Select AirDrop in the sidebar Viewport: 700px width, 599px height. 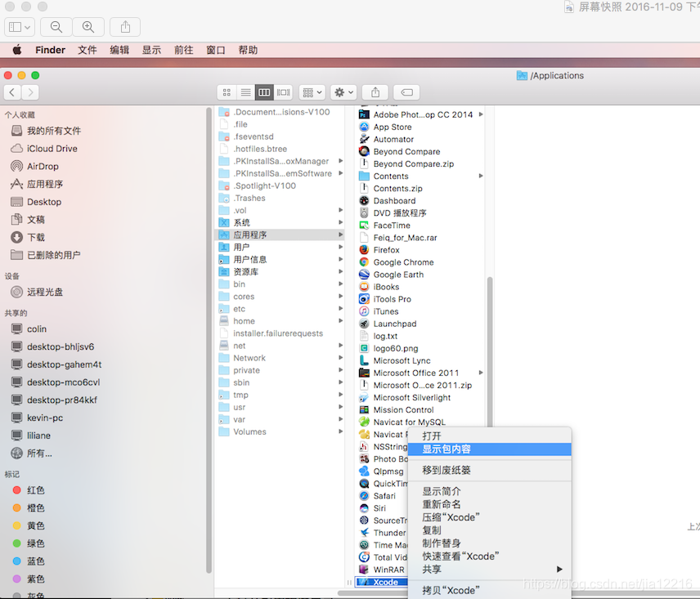43,167
